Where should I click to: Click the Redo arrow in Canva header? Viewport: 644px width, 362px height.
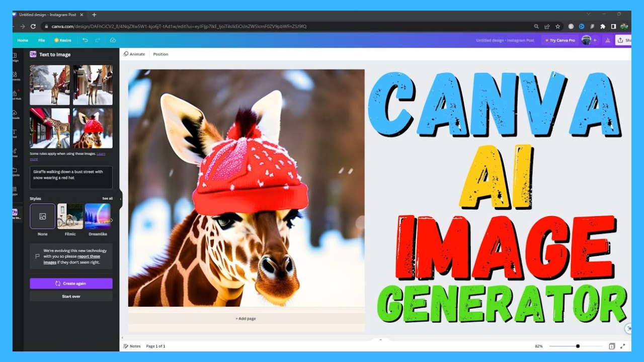pyautogui.click(x=98, y=40)
